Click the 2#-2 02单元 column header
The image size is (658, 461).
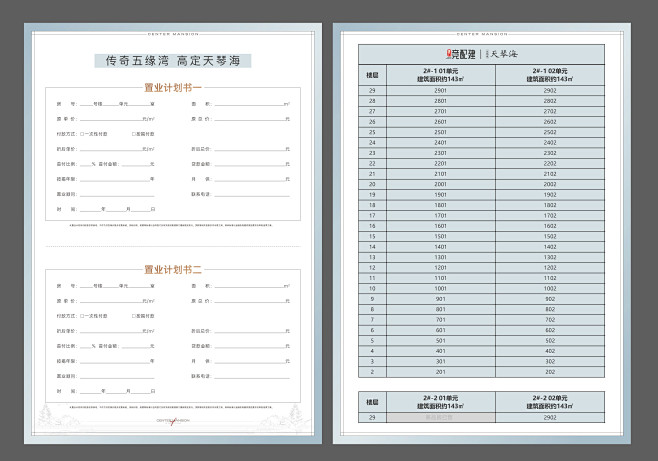pos(550,402)
